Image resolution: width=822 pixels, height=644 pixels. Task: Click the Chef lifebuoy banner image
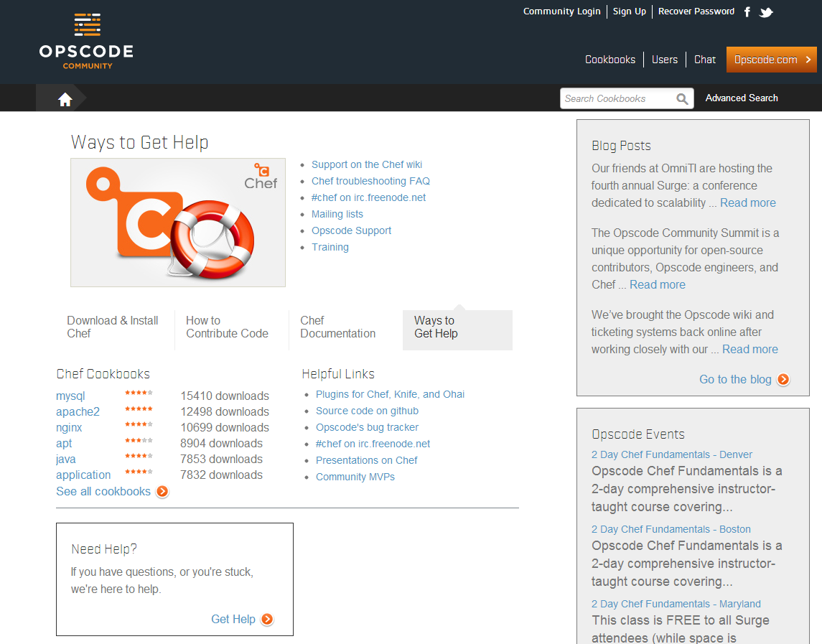178,223
